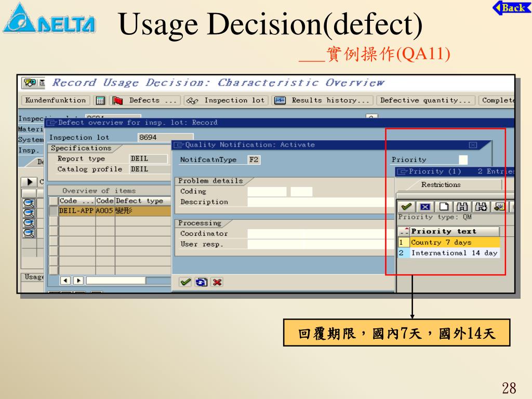Click the first Coding input field

pyautogui.click(x=267, y=191)
